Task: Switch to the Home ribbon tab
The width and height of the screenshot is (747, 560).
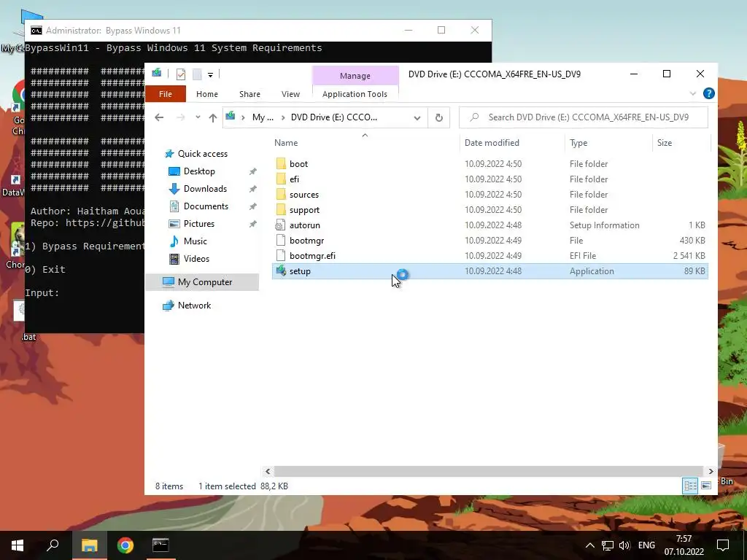Action: (x=206, y=94)
